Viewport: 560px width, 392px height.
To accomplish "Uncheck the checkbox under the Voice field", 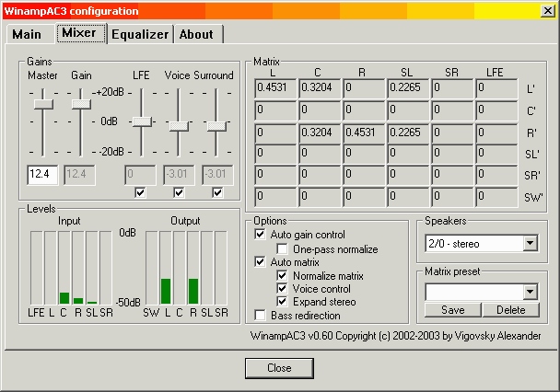I will [179, 193].
